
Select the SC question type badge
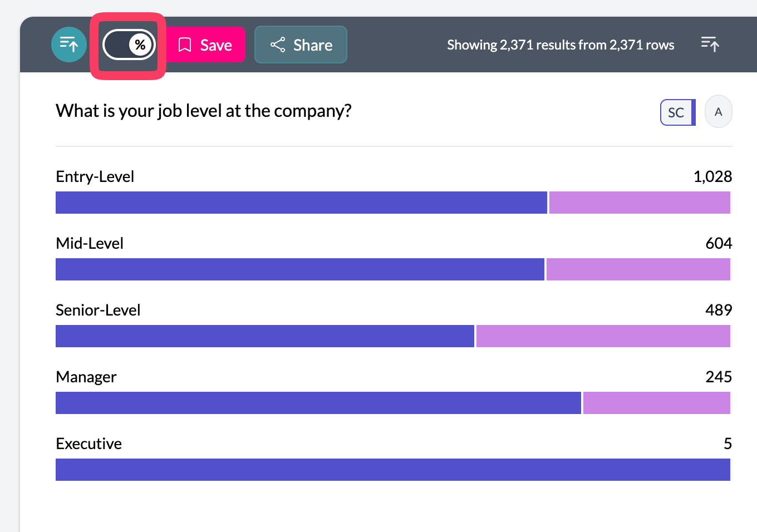[677, 112]
